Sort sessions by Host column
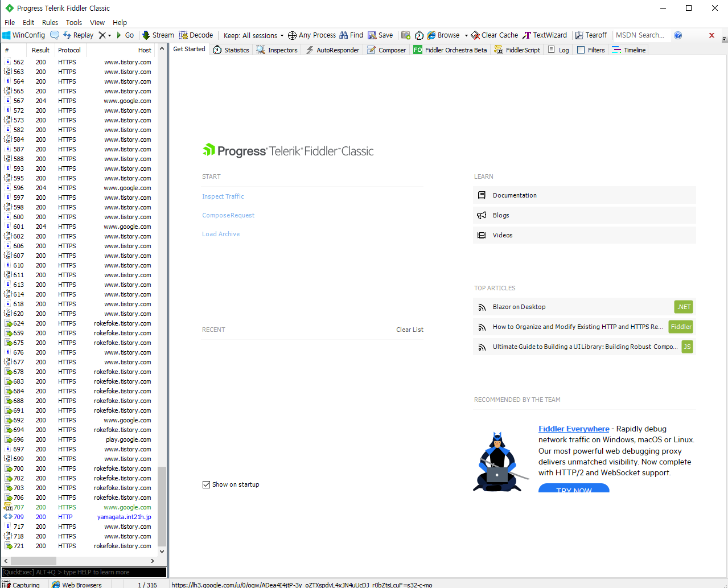 120,50
